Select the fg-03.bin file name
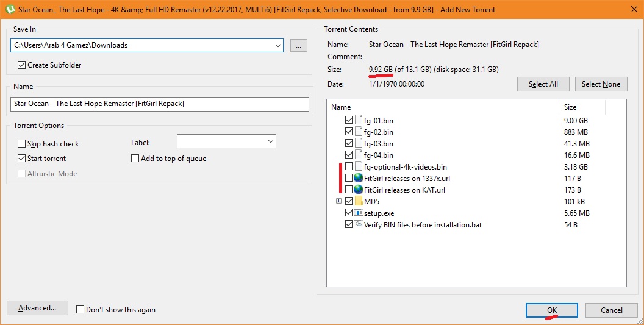 point(378,144)
